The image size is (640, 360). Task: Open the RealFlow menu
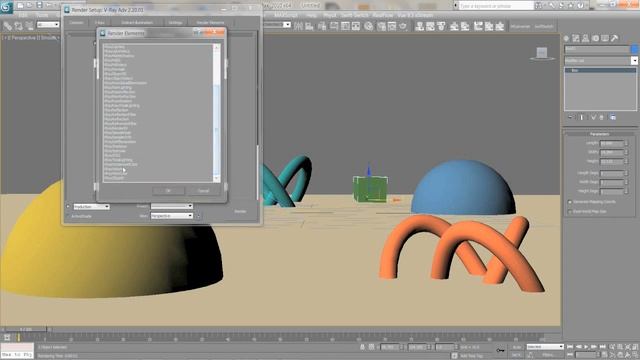[382, 15]
